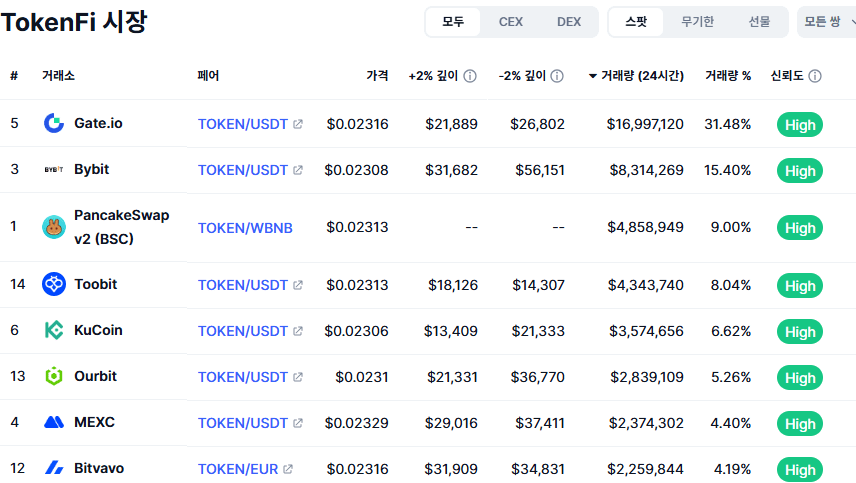Open TOKEN/USDT pair link for MEXC
This screenshot has width=856, height=483.
242,422
